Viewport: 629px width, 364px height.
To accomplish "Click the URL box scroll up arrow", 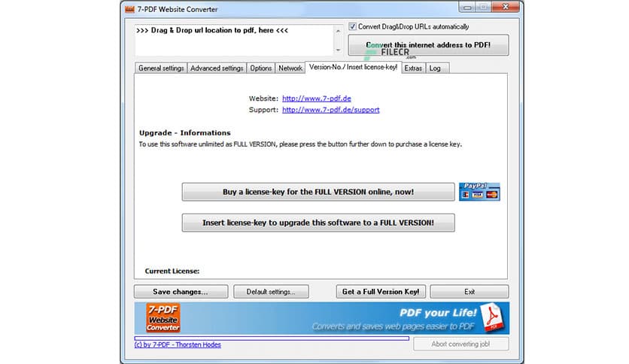I will tap(338, 31).
